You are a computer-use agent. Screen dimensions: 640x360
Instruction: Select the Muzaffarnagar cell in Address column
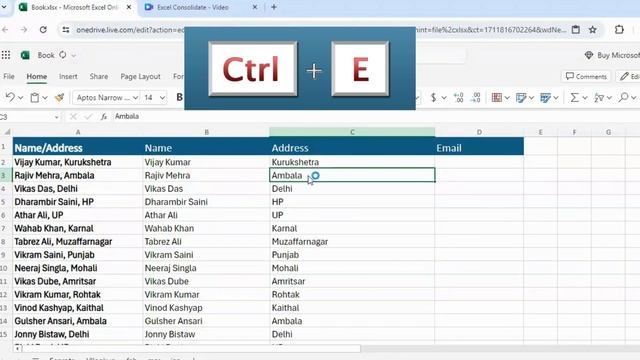click(352, 242)
